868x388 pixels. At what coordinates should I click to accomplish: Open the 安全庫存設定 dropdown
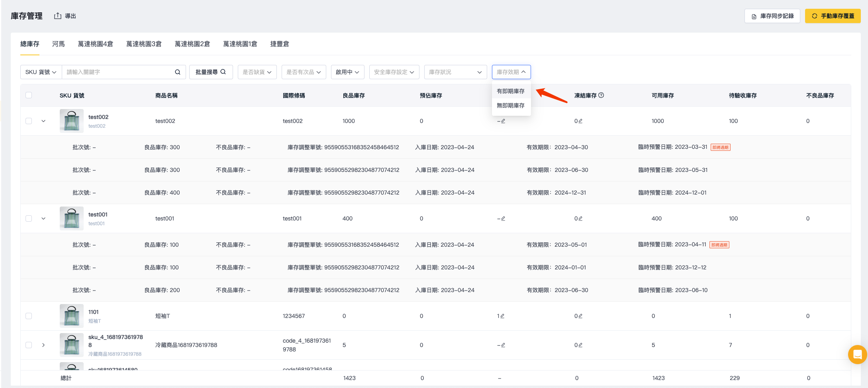(394, 72)
